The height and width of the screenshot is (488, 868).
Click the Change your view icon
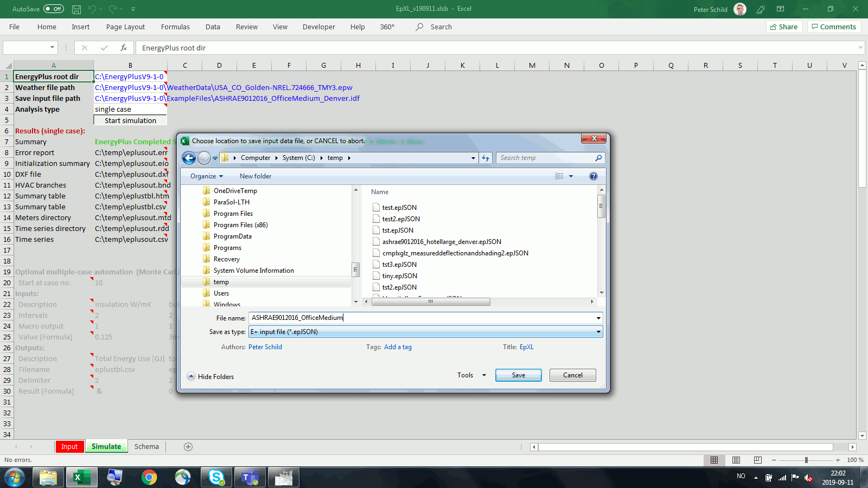(559, 176)
